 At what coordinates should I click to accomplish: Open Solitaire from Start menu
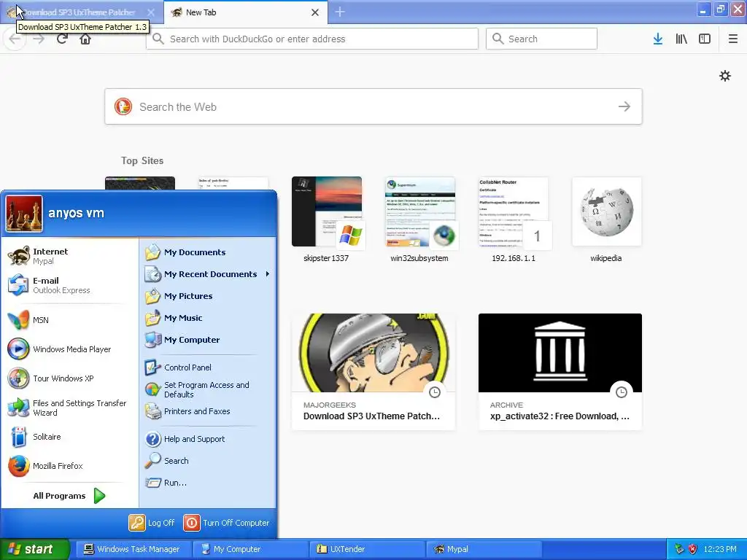point(70,437)
